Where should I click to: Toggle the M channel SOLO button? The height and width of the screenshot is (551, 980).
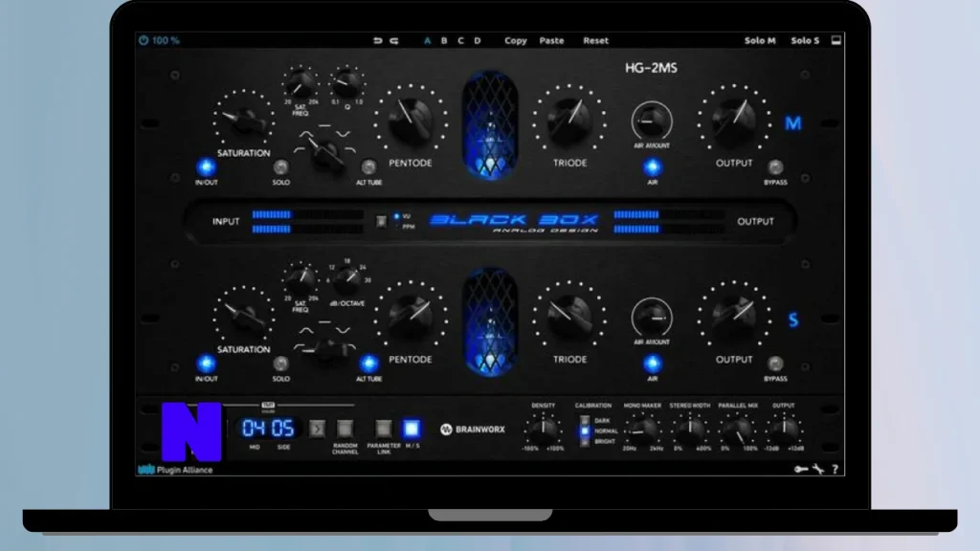tap(280, 166)
